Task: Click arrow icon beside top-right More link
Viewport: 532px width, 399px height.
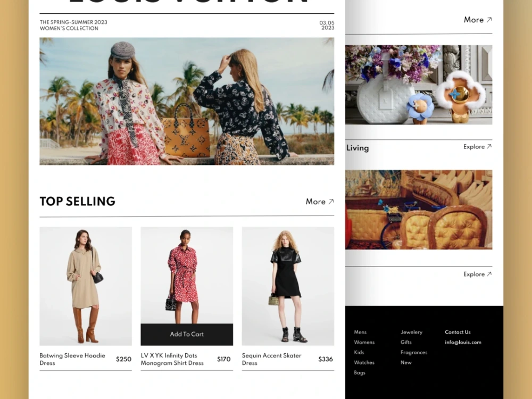Action: click(x=489, y=20)
